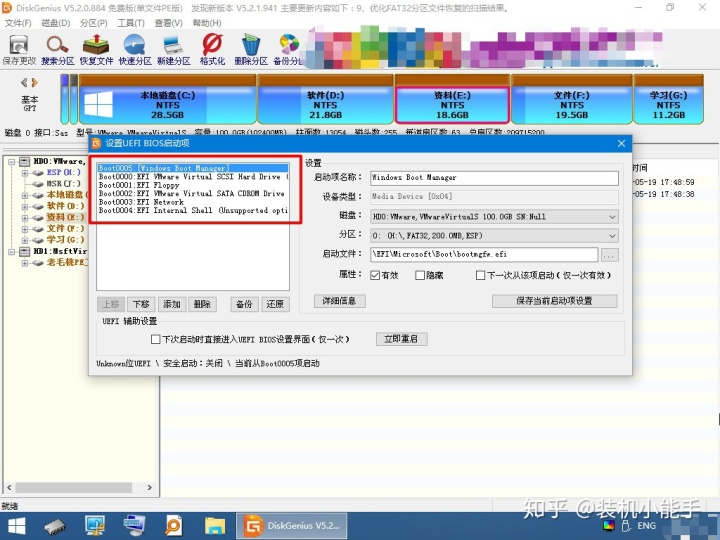Open the 分区 (partition) dropdown
Viewport: 720px width, 540px height.
tap(495, 236)
